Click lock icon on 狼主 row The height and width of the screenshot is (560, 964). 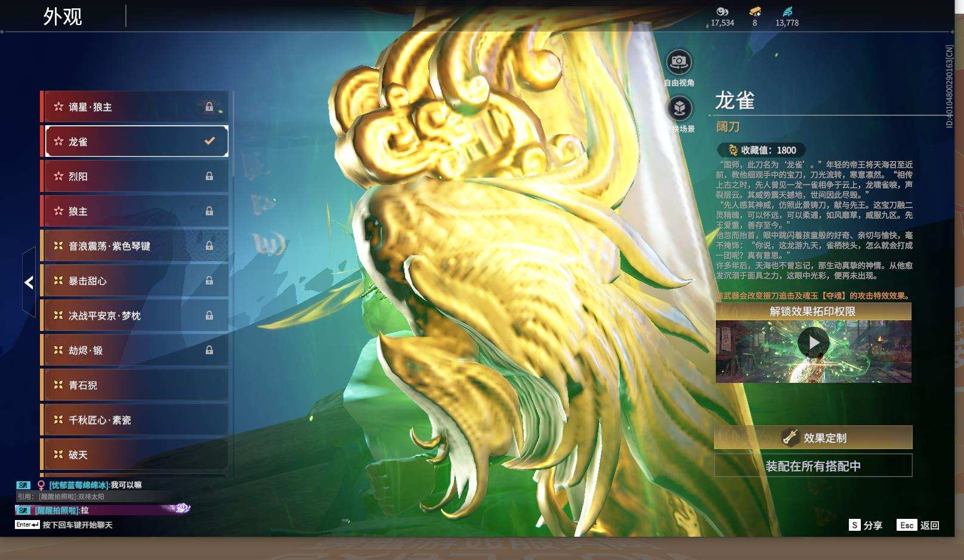click(x=209, y=211)
